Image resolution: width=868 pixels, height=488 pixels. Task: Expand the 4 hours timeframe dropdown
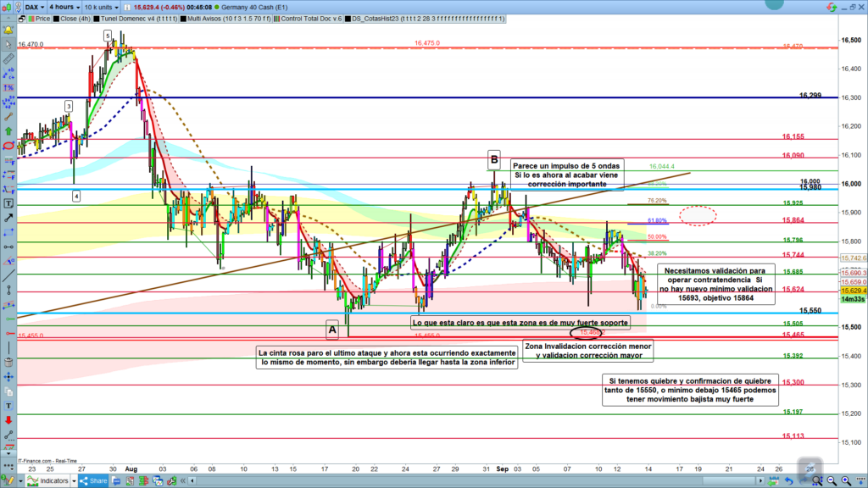point(65,5)
